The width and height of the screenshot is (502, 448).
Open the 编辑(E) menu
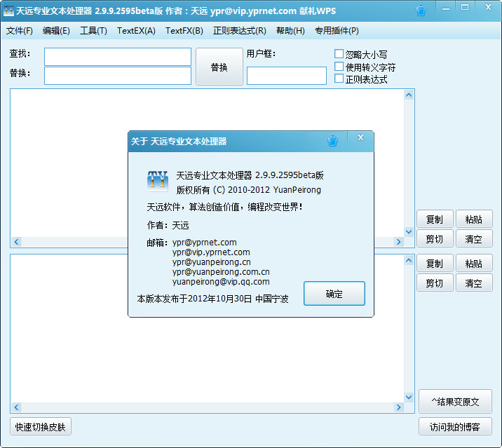56,31
